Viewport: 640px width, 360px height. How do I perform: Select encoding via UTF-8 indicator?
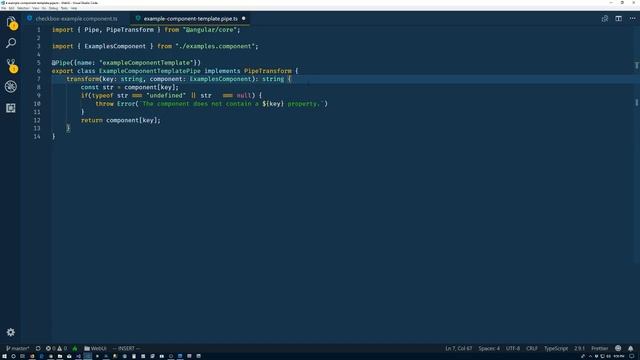click(513, 349)
